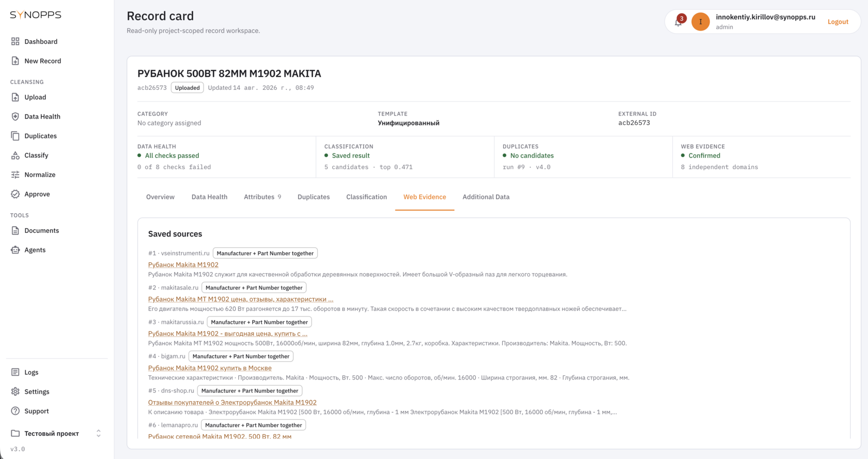Expand the Тестовый проект project switcher chevron
The image size is (868, 459).
(99, 433)
